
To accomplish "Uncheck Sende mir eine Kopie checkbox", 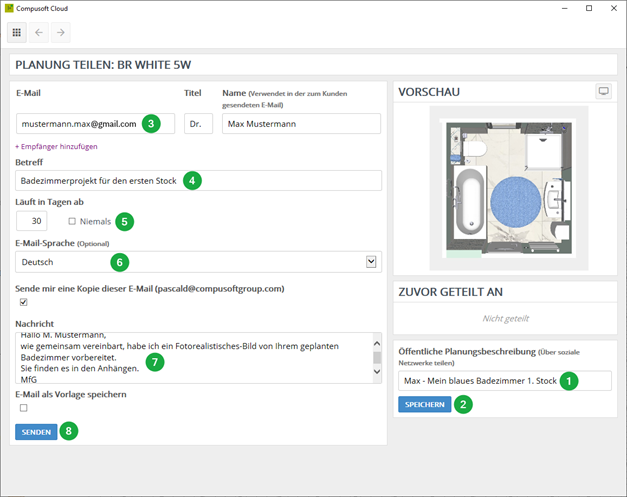I will [24, 302].
